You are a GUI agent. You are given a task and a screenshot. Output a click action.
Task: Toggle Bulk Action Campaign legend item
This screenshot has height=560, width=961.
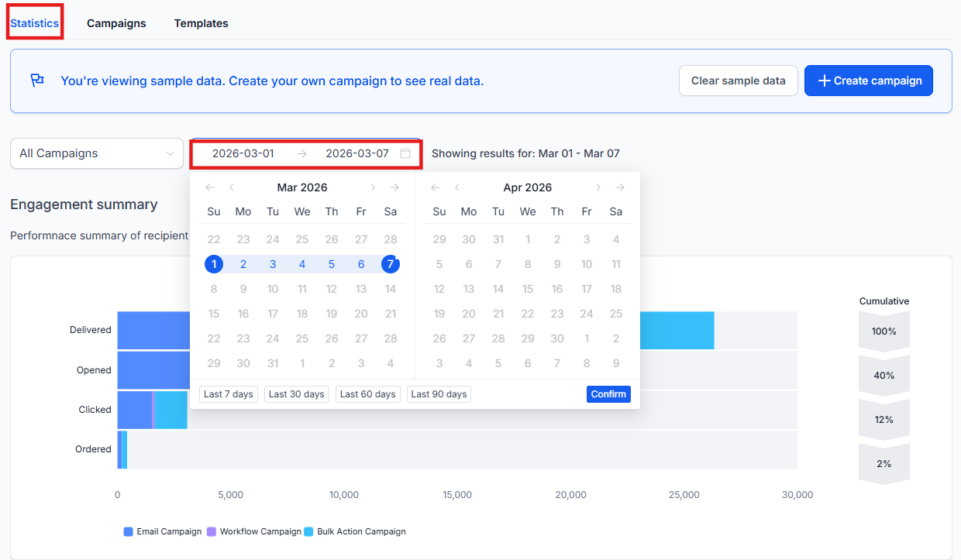(x=355, y=531)
